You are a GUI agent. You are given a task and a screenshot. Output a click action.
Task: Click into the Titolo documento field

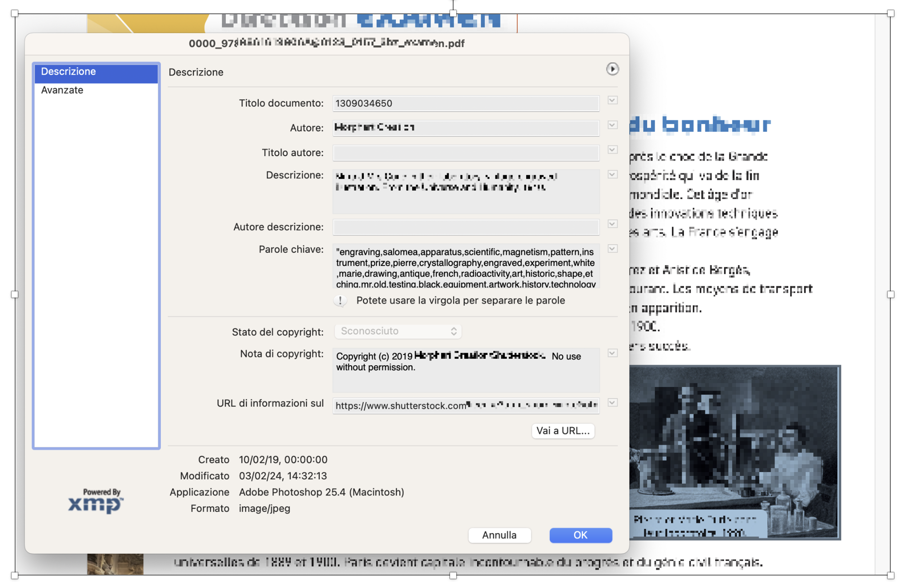tap(465, 104)
